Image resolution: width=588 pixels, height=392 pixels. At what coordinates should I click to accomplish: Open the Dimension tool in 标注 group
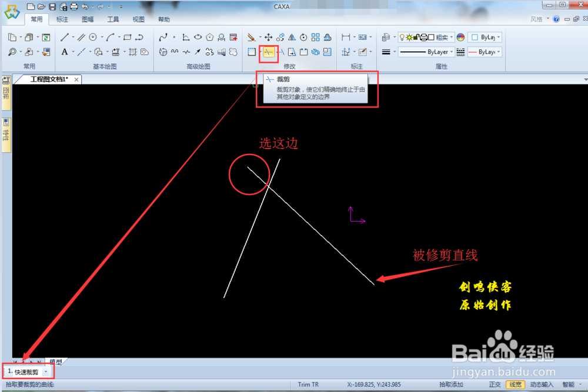[x=346, y=37]
